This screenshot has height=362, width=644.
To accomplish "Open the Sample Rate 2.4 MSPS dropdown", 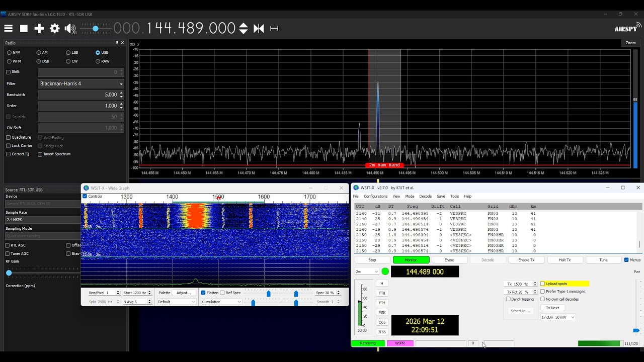I will tap(42, 220).
